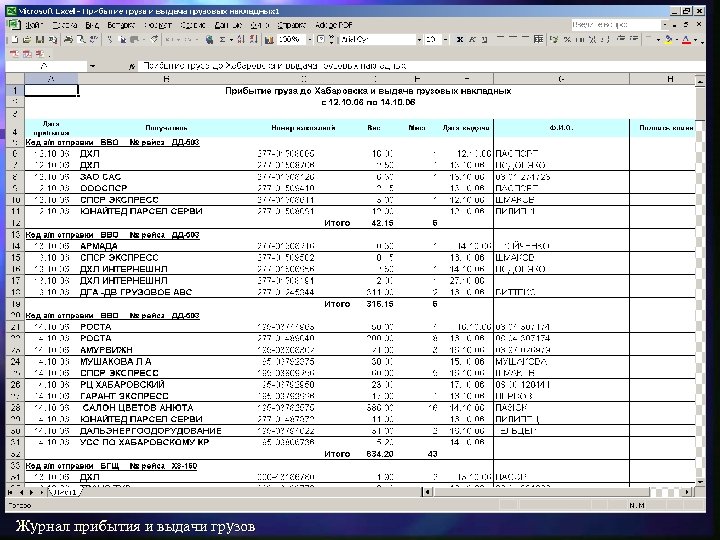This screenshot has height=540, width=720.
Task: Open the Adobe PDF menu
Action: click(x=334, y=25)
